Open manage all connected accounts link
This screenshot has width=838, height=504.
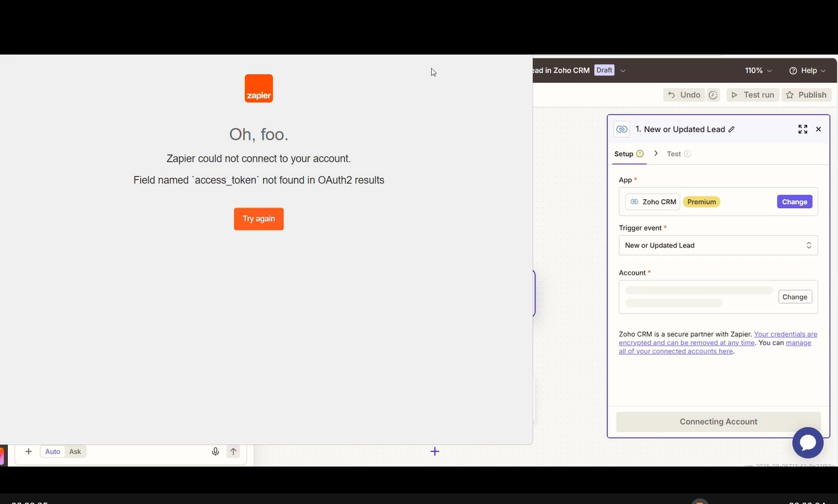[x=715, y=347]
